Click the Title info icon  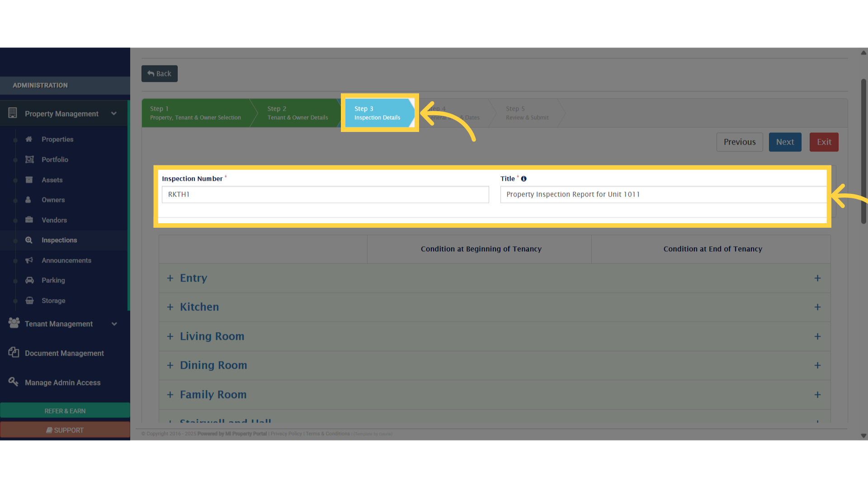click(x=524, y=179)
